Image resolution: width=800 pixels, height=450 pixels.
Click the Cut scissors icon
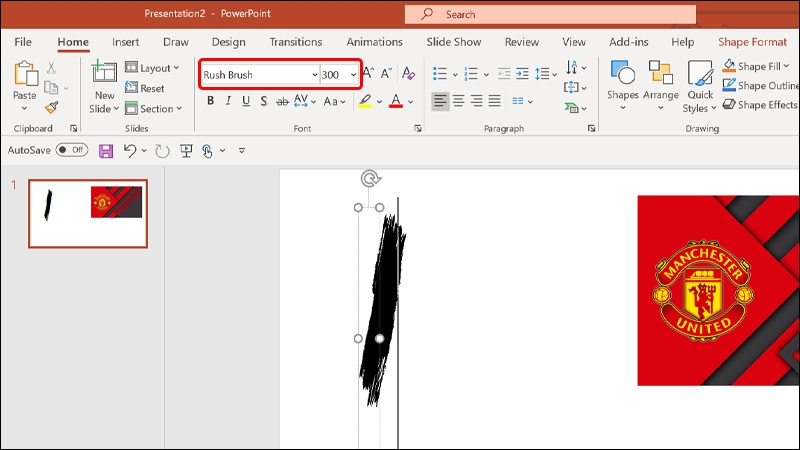[51, 68]
